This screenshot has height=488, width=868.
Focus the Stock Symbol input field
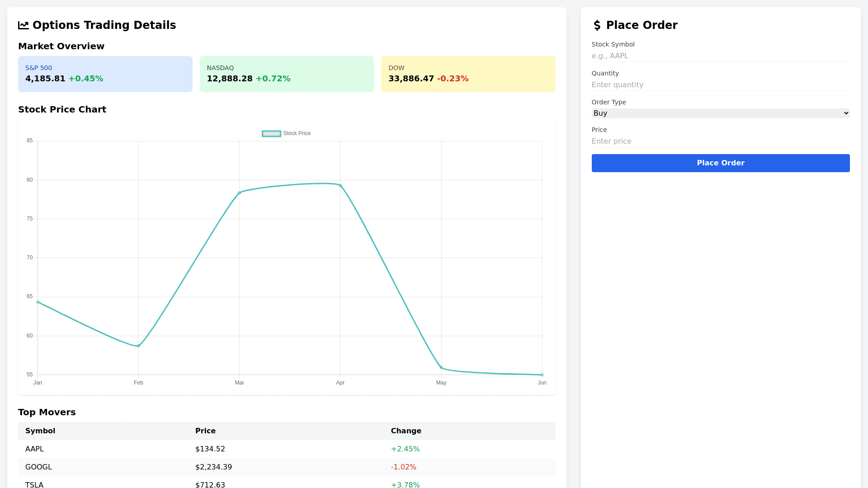[720, 56]
